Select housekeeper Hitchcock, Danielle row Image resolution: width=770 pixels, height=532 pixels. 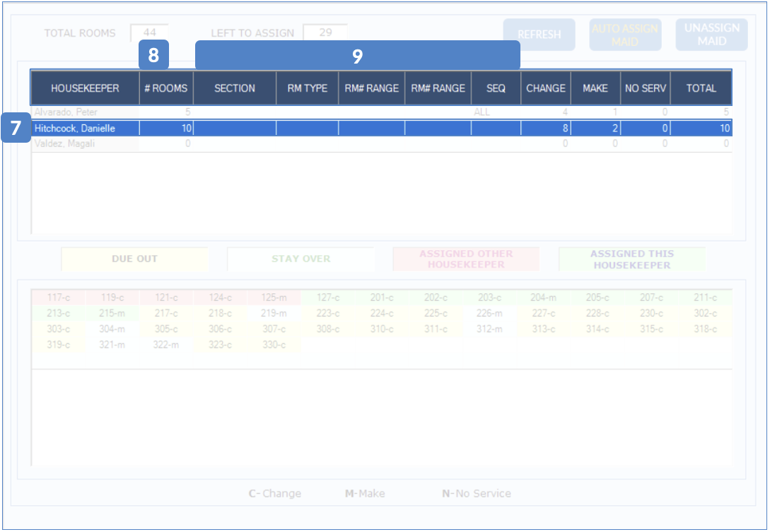[85, 129]
